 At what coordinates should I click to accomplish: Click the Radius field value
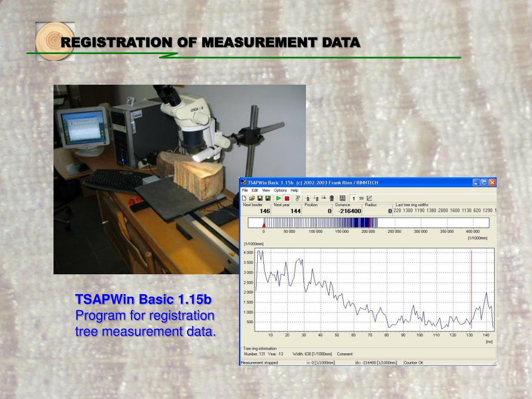click(390, 211)
